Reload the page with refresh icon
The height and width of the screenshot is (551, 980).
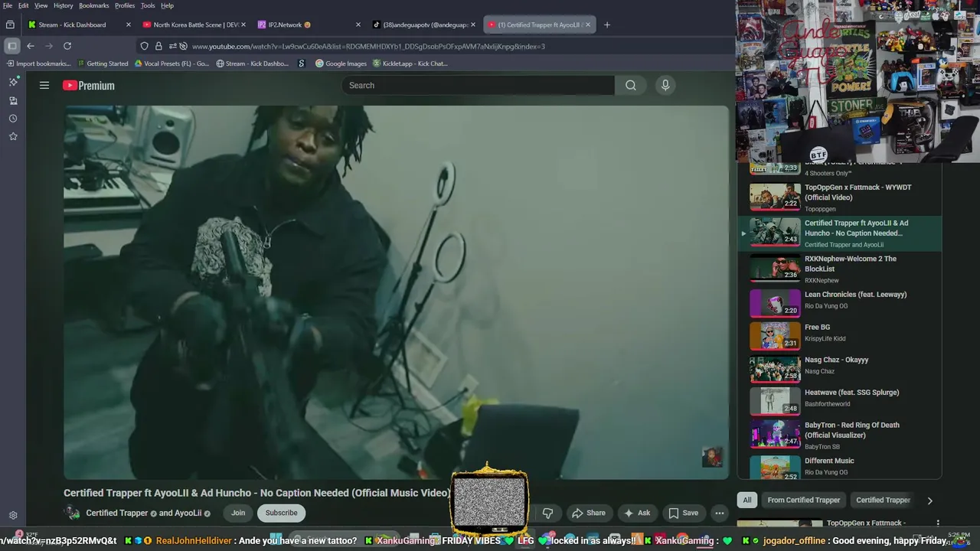67,46
